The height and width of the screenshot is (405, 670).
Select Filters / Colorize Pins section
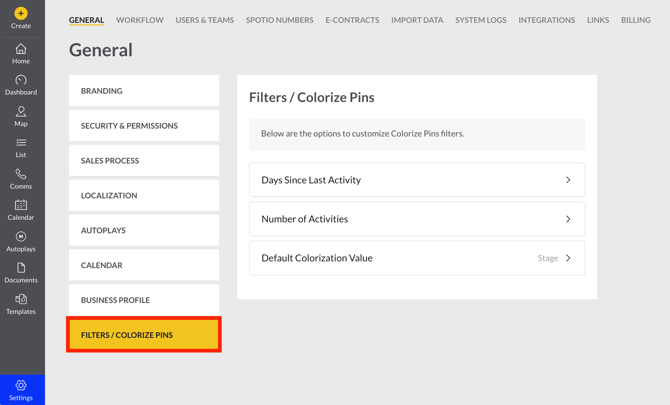pos(144,335)
